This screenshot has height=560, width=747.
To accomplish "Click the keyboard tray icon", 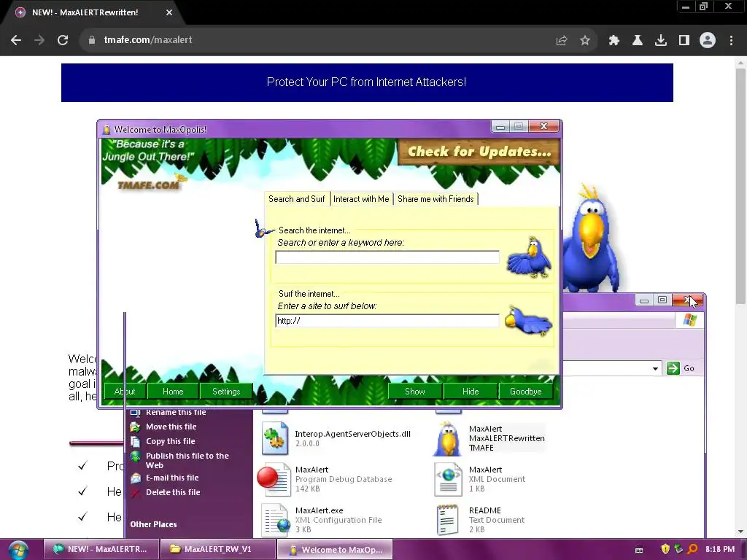I will pos(639,550).
